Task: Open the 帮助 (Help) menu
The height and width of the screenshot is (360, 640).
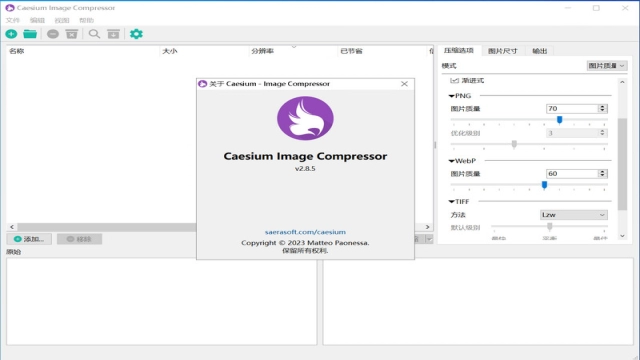Action: point(87,20)
